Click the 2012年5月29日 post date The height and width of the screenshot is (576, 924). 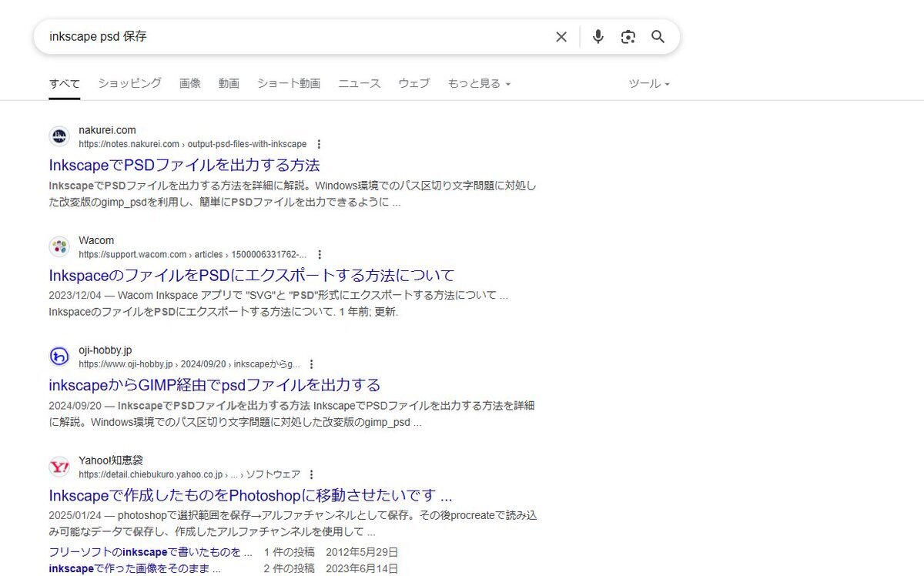click(x=362, y=552)
